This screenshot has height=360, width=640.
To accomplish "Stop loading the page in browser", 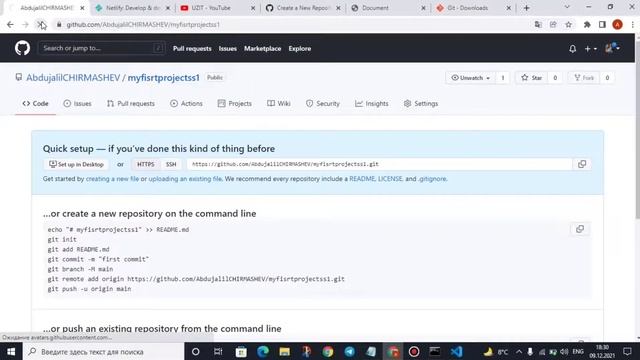I will [41, 24].
